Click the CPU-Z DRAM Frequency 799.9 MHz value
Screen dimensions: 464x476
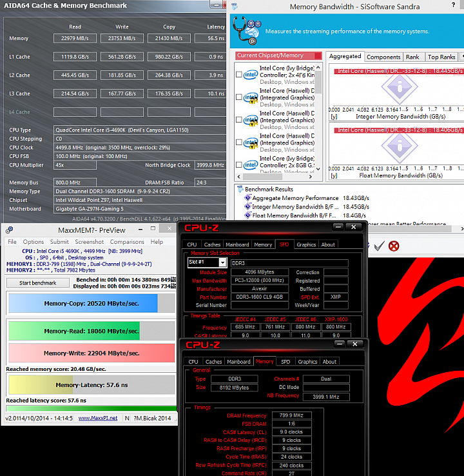(291, 415)
